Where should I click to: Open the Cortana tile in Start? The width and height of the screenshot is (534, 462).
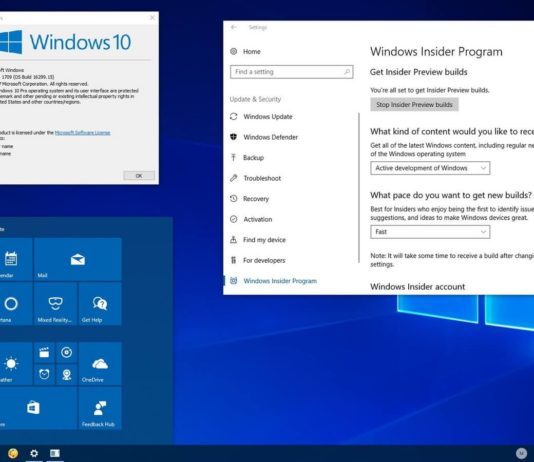(x=16, y=304)
